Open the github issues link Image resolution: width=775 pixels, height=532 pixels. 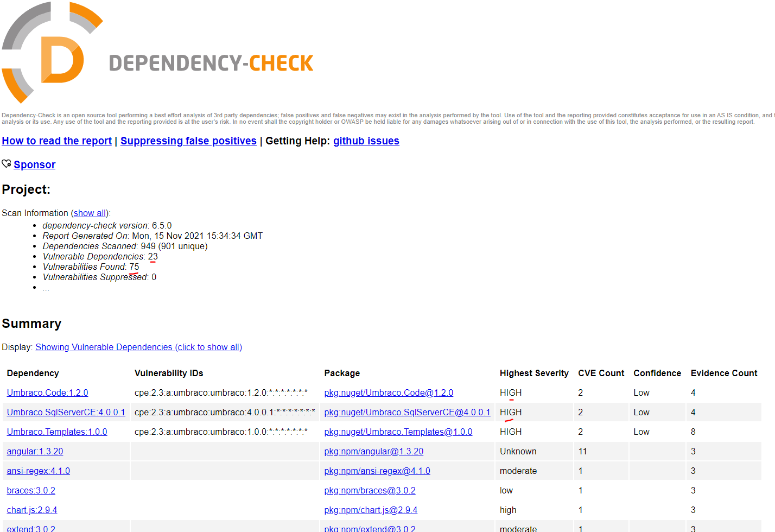(366, 141)
